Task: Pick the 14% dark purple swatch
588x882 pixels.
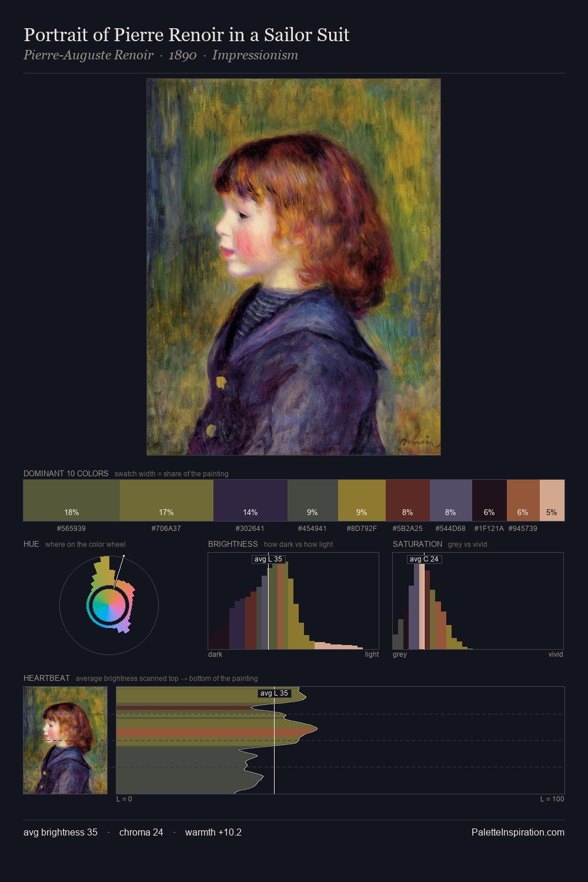Action: point(250,500)
